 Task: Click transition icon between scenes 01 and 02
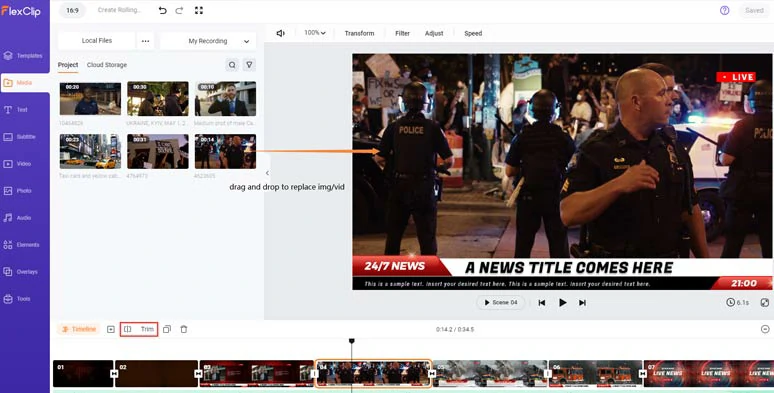(114, 374)
